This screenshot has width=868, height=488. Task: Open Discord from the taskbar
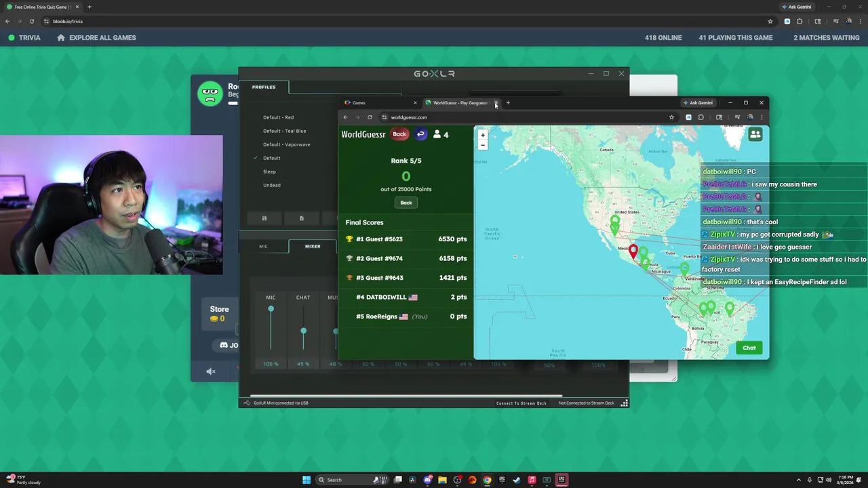coord(427,480)
